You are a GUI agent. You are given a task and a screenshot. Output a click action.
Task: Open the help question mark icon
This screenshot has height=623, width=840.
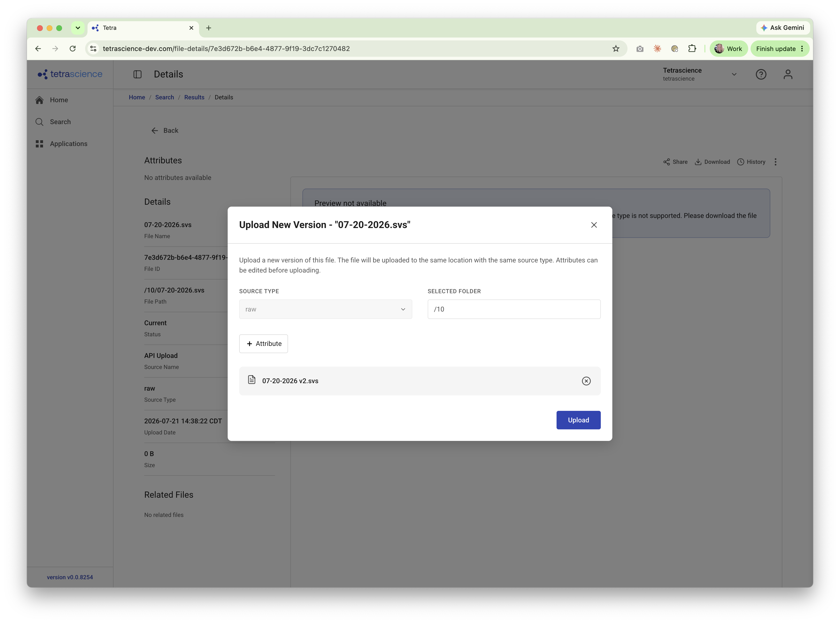click(x=760, y=74)
